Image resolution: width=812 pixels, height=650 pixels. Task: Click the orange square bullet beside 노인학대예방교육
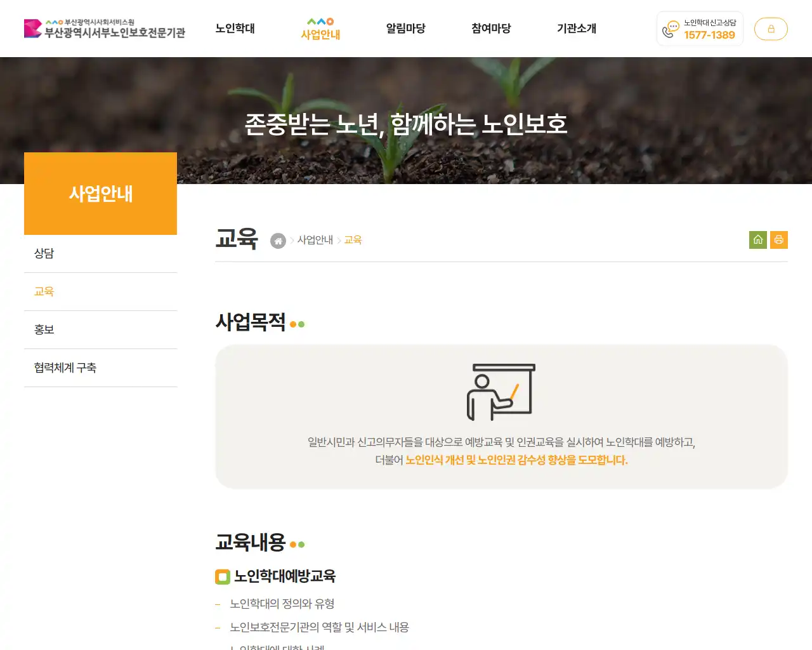pos(221,576)
